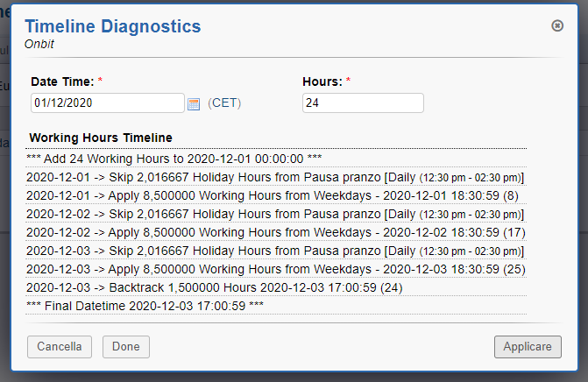Click the Hours label
This screenshot has width=588, height=382.
[x=322, y=81]
